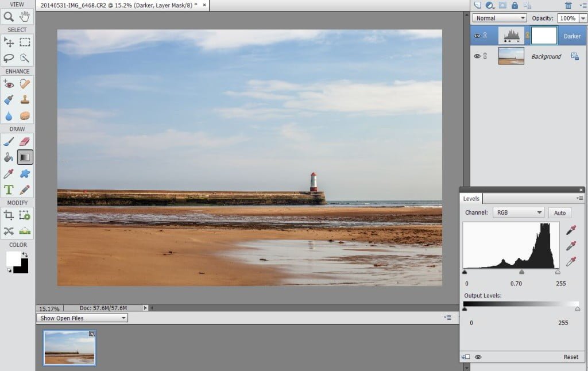Image resolution: width=588 pixels, height=371 pixels.
Task: Toggle link icon on Background layer
Action: pos(485,56)
